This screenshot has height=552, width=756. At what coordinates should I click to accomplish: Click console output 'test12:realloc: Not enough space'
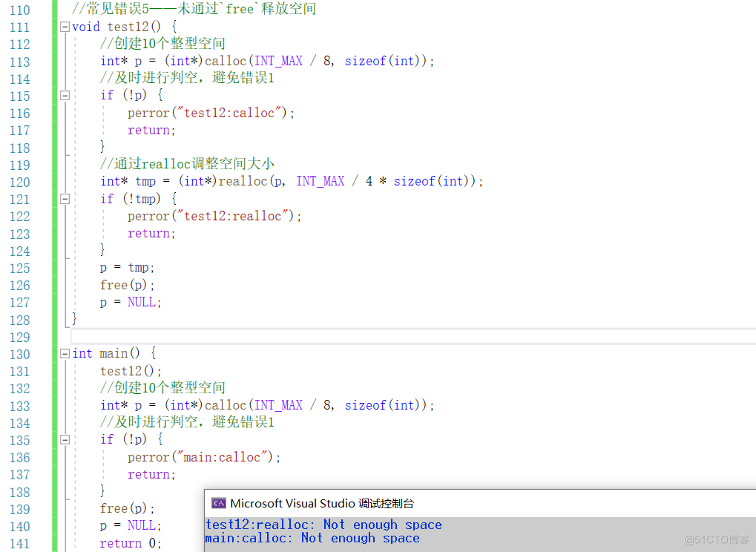click(323, 525)
